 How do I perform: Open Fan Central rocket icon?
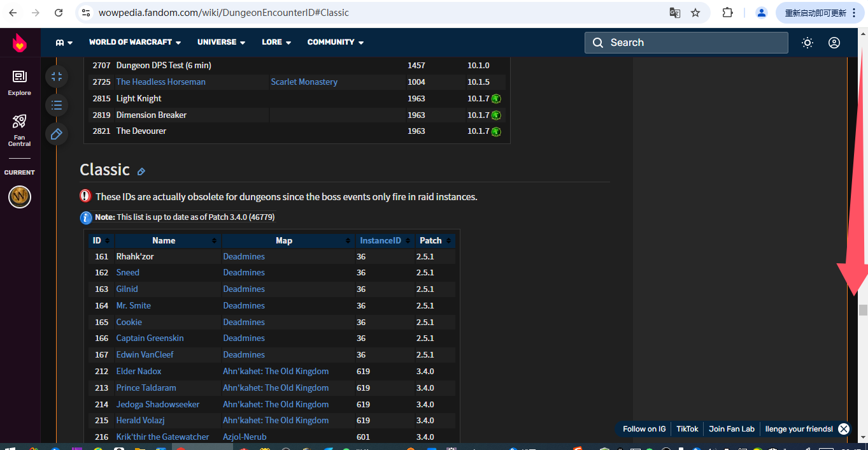pyautogui.click(x=20, y=129)
